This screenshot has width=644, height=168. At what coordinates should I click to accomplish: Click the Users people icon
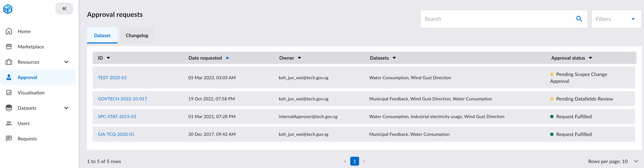click(x=9, y=123)
